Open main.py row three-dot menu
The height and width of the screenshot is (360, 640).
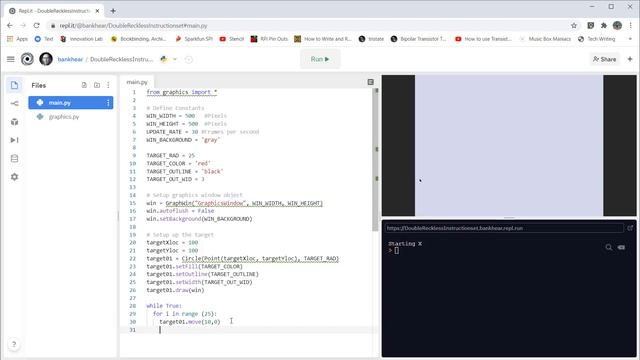(x=108, y=103)
